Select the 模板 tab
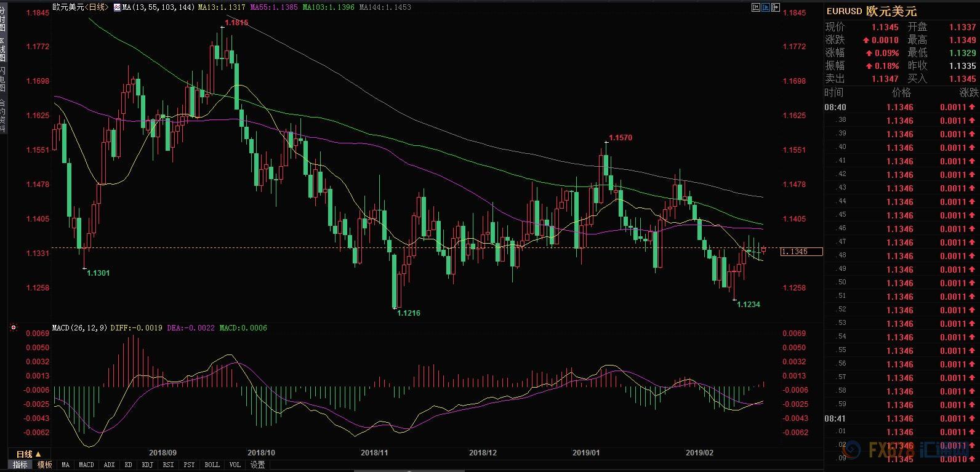Viewport: 980px width, 472px height. [44, 465]
